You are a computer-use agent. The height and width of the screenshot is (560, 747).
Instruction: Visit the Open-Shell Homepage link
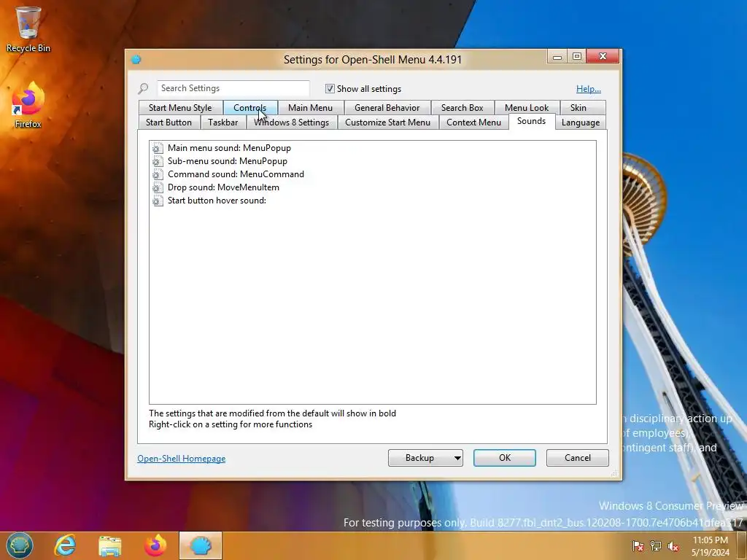182,459
